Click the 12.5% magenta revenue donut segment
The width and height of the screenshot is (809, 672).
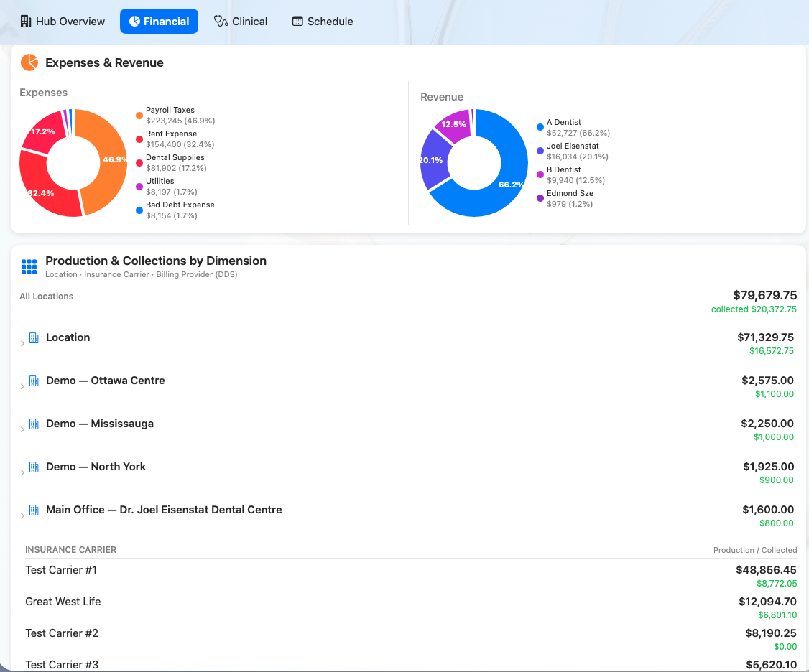coord(454,125)
